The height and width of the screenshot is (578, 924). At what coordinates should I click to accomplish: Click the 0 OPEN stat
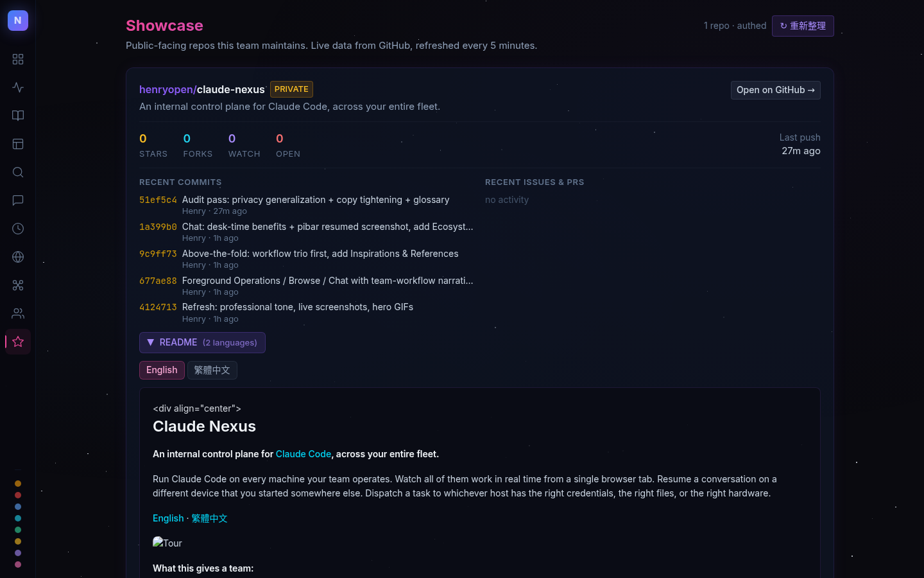point(288,145)
